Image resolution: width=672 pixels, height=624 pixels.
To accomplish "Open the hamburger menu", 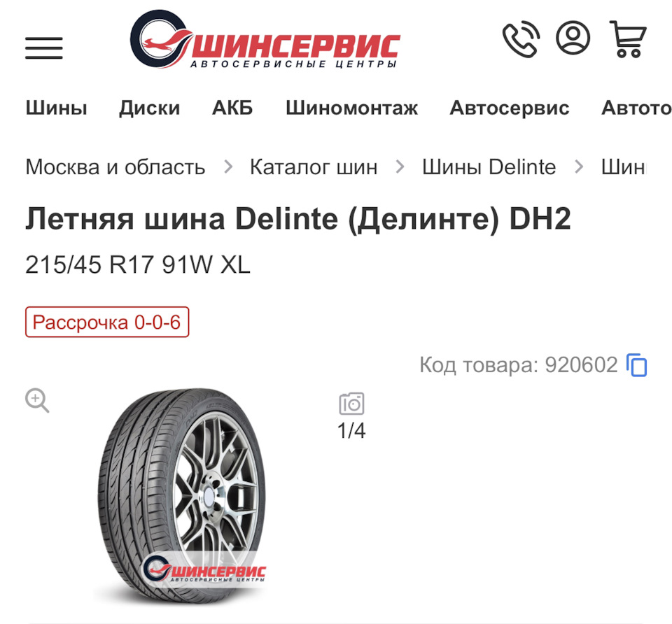I will [x=43, y=48].
